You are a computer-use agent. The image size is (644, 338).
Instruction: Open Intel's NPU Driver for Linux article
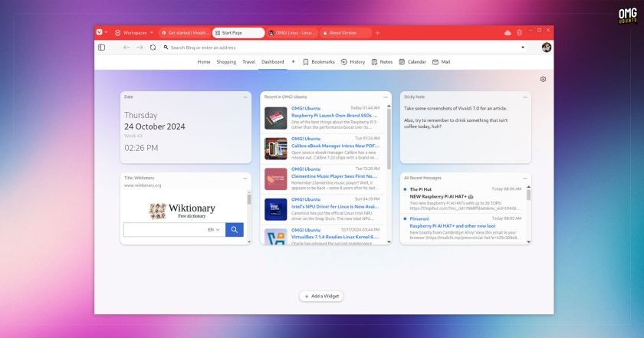coord(335,207)
